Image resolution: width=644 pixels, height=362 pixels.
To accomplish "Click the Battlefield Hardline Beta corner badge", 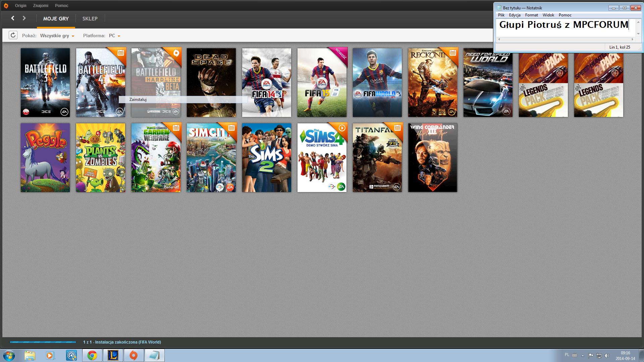I will tap(176, 53).
